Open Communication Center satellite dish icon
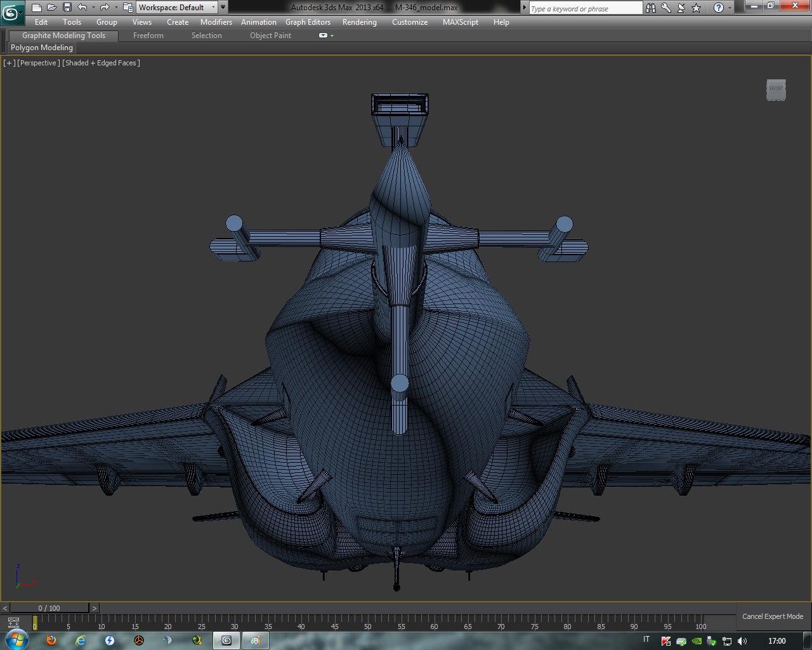Screen dimensions: 812x650 681,8
